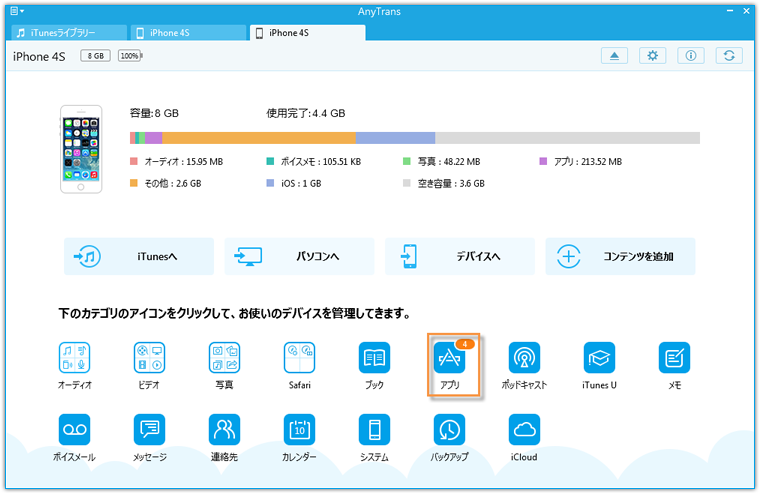Click the 容量:8 GB label
Screen dimensions: 760x494
154,113
